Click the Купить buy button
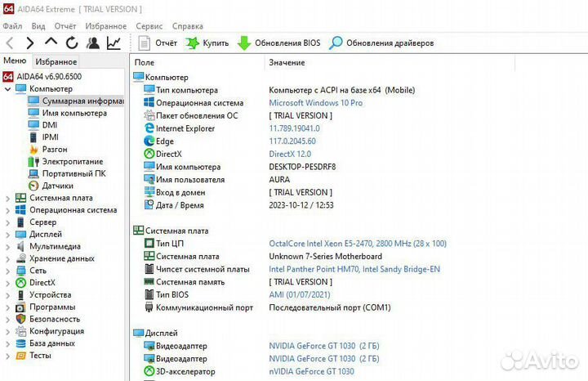588x381 pixels. pos(207,43)
